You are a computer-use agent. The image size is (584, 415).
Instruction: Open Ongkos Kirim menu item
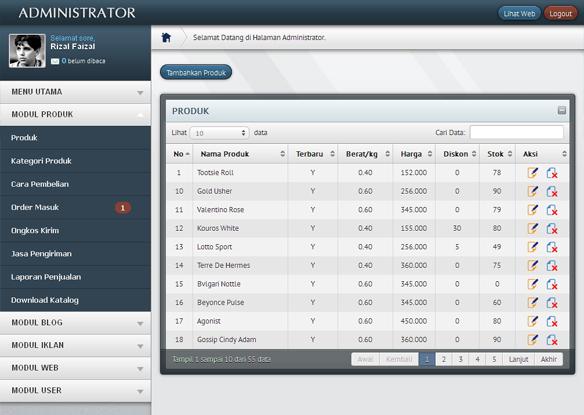coord(75,231)
